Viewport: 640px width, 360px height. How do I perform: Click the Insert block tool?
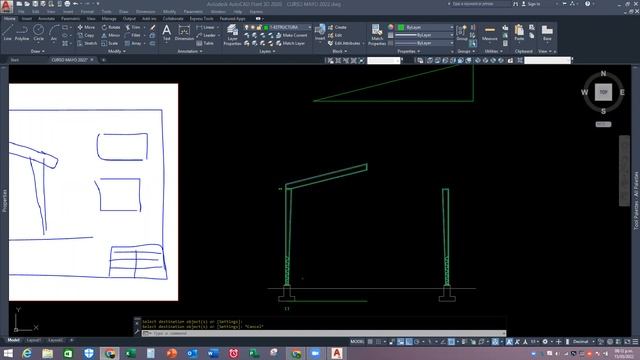(320, 33)
